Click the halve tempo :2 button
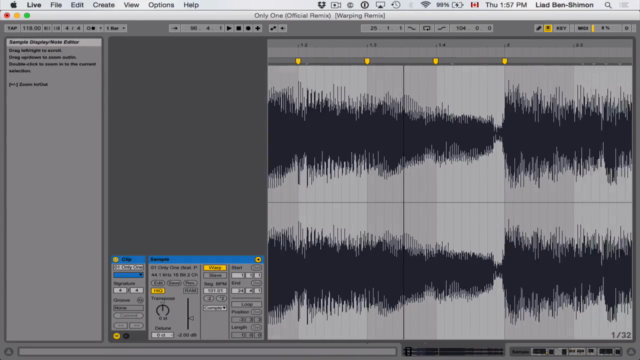This screenshot has width=640, height=360. coord(209,299)
